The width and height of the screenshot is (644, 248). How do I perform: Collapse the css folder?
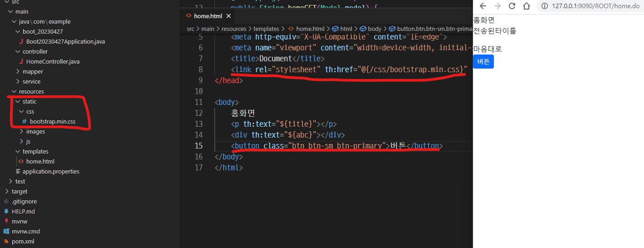point(21,111)
